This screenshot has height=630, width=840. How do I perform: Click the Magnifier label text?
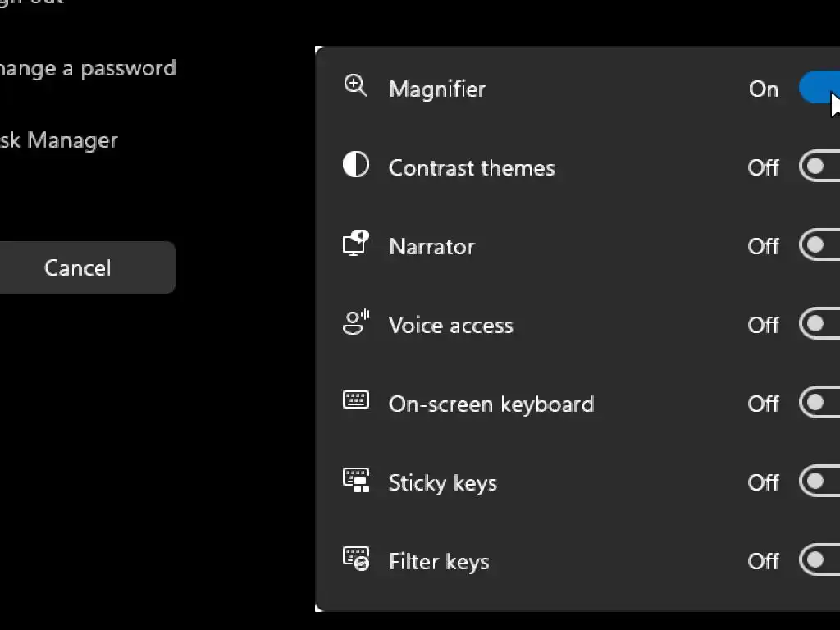pyautogui.click(x=437, y=89)
